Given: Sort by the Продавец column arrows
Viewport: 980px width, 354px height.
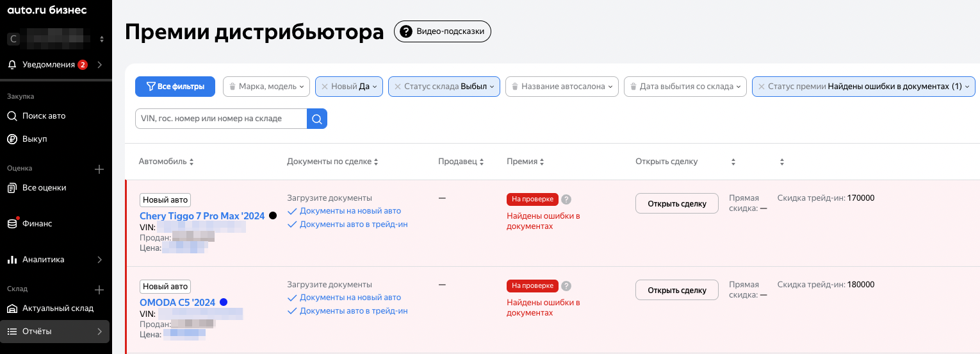Looking at the screenshot, I should tap(482, 162).
